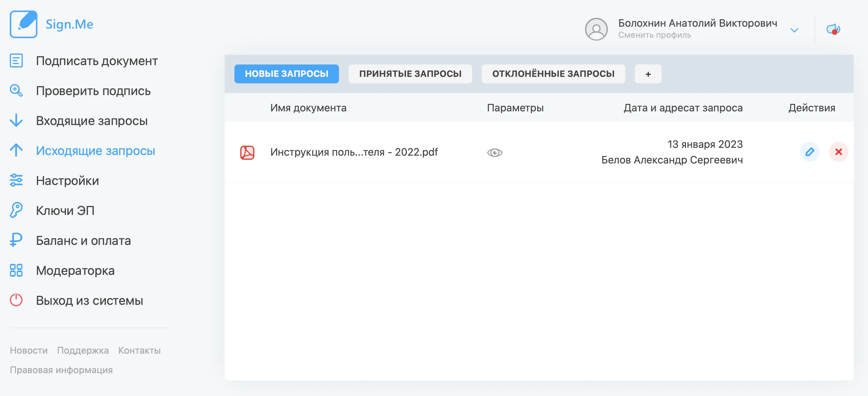Switch to НОВЫЕ ЗАПРОСЫ tab
Viewport: 868px width, 396px height.
tap(287, 74)
